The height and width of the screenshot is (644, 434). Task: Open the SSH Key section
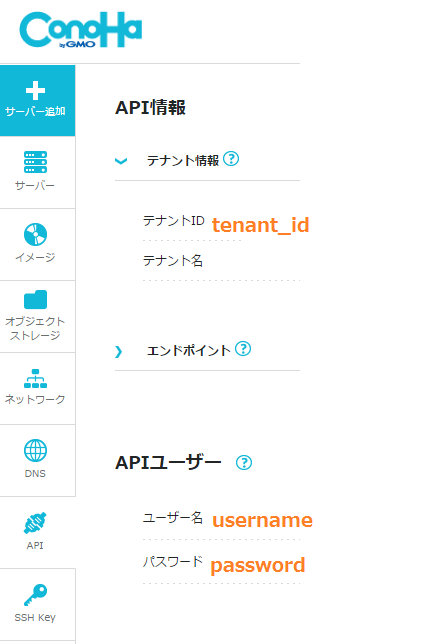pos(37,605)
